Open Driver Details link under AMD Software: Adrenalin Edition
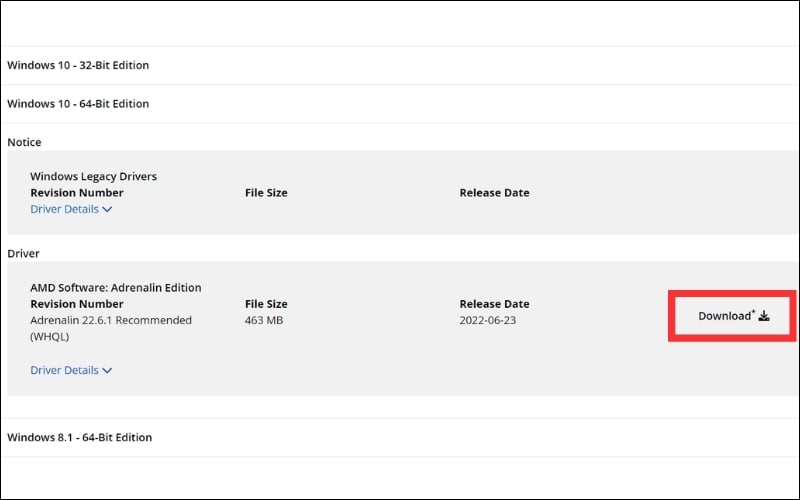This screenshot has height=500, width=800. [65, 370]
